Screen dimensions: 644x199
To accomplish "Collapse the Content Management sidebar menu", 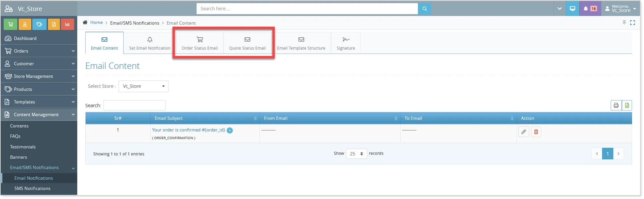I will tap(39, 114).
